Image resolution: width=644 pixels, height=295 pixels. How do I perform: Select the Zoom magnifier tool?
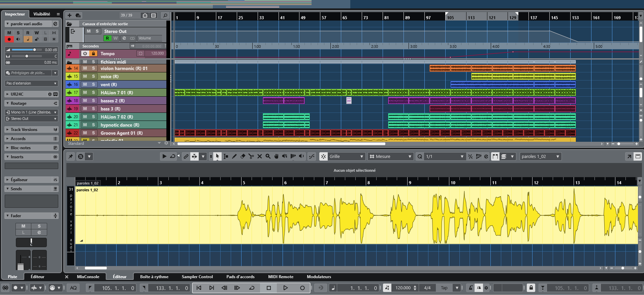(x=268, y=156)
